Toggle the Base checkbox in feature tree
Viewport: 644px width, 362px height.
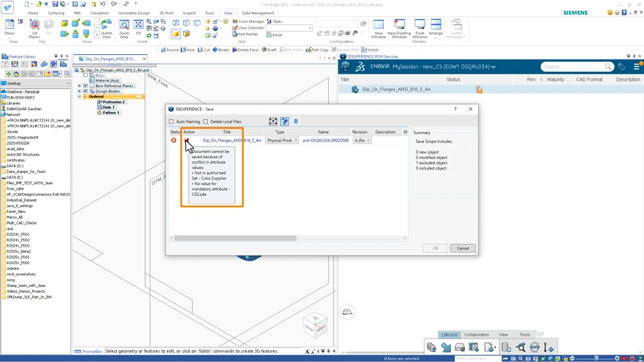click(85, 75)
